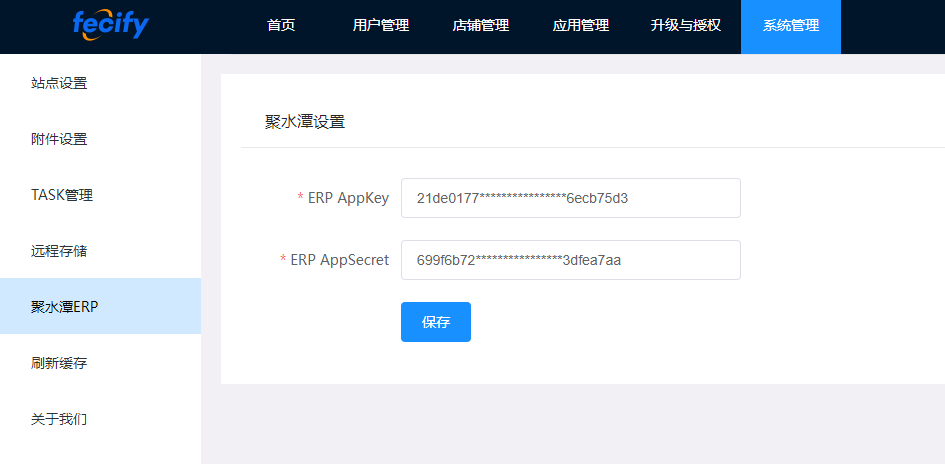Viewport: 945px width, 464px height.
Task: Choose 刷新缓存 in the sidebar
Action: click(x=100, y=363)
